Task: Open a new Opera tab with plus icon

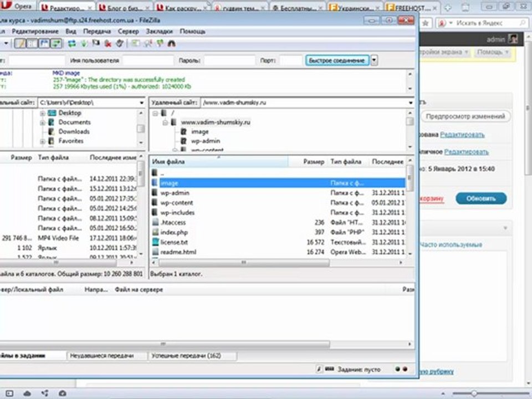Action: [448, 7]
